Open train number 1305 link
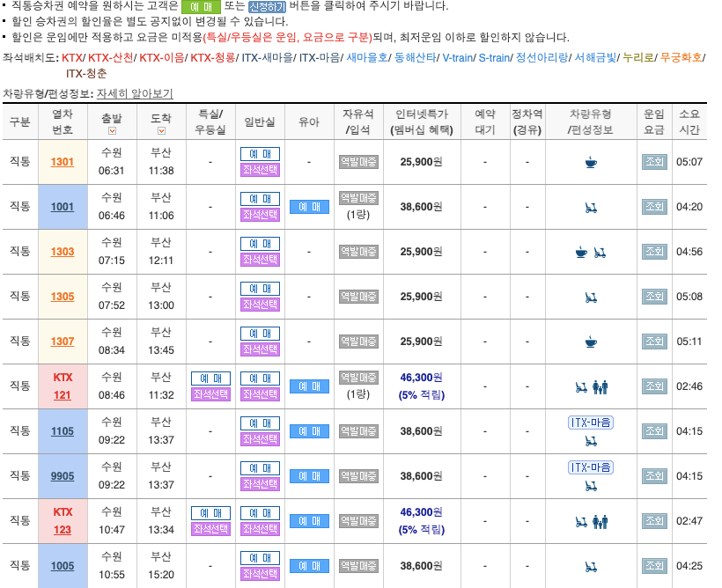The height and width of the screenshot is (588, 722). (x=63, y=297)
